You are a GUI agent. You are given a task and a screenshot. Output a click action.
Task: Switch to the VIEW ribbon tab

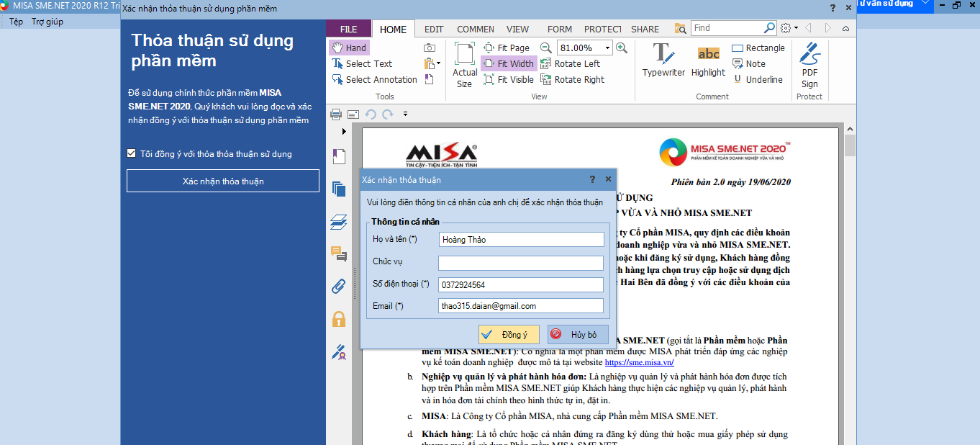click(x=517, y=29)
